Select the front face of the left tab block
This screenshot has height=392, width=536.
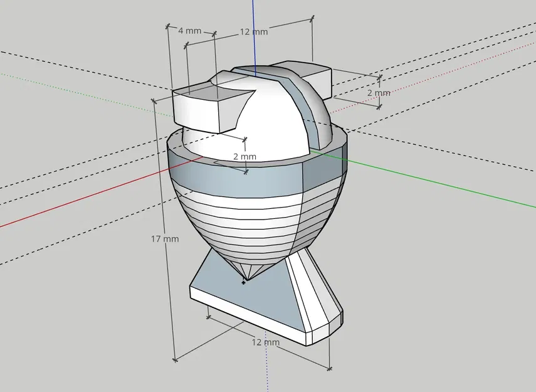(x=196, y=112)
